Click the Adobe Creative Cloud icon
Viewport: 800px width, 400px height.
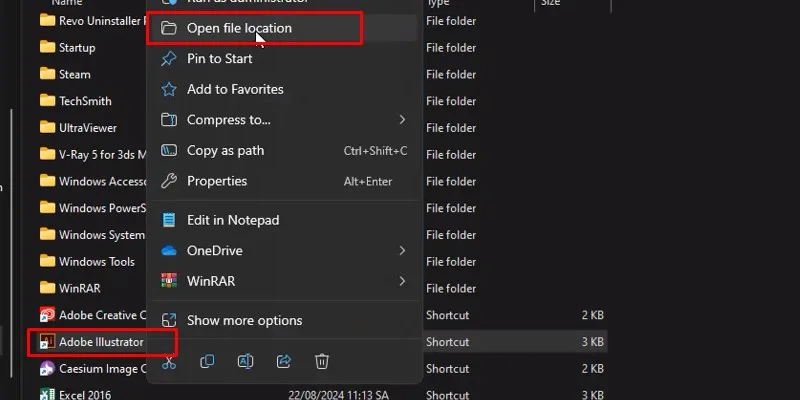(47, 315)
